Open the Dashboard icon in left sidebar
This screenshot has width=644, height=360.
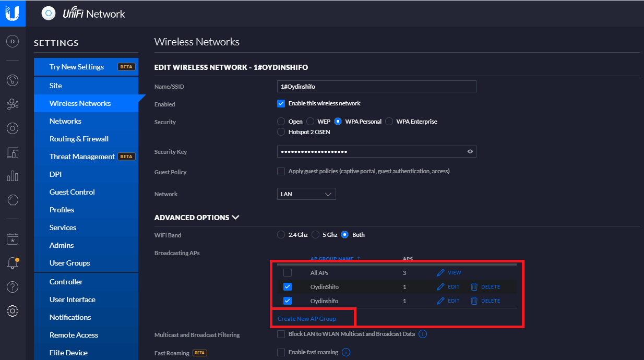click(x=13, y=80)
